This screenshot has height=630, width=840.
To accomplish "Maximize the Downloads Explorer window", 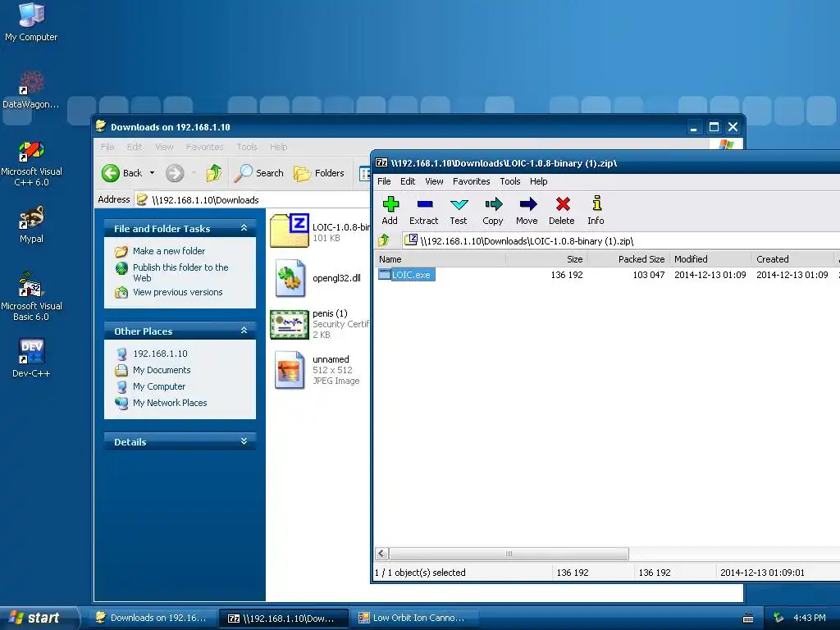I will click(x=714, y=127).
